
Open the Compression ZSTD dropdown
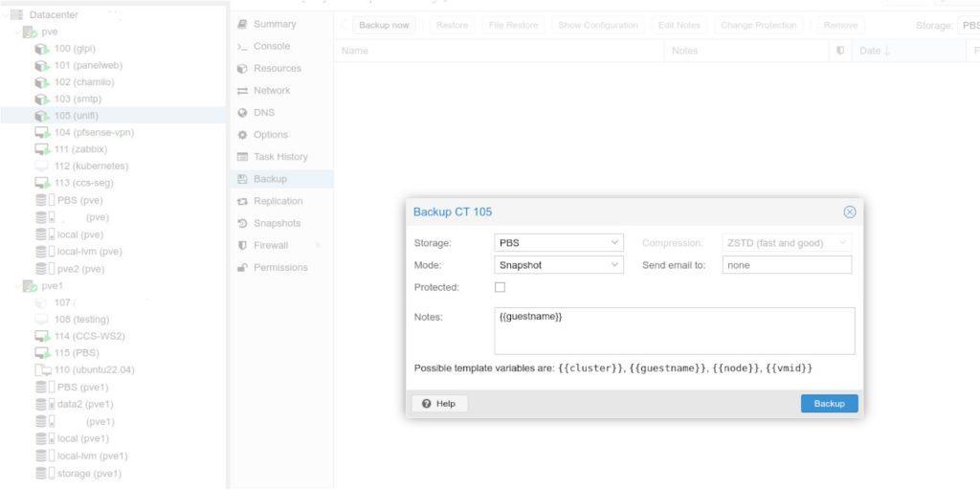point(843,242)
